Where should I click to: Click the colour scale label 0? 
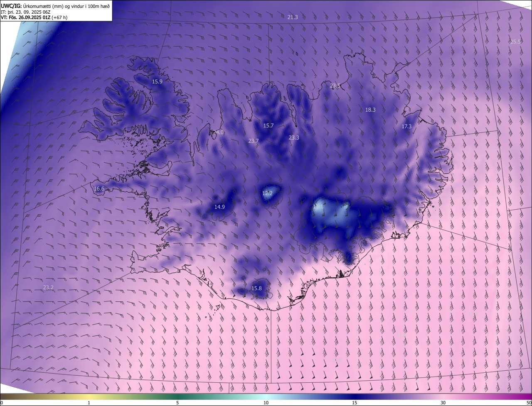coord(2,403)
